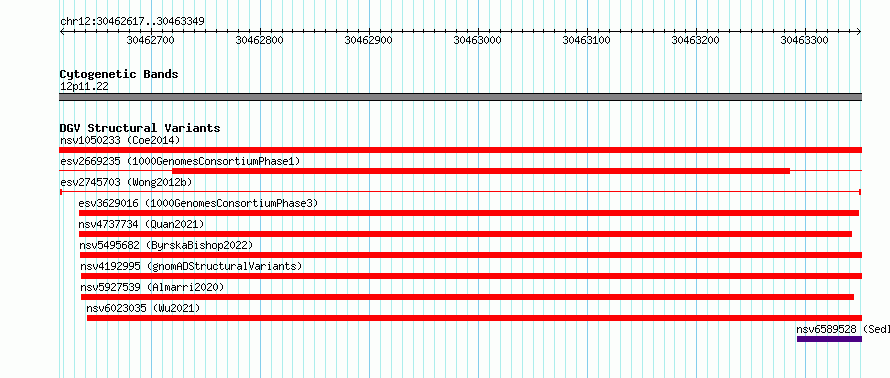The width and height of the screenshot is (890, 378).
Task: Open variant label nsv4737734 (Quan2021)
Action: 141,224
